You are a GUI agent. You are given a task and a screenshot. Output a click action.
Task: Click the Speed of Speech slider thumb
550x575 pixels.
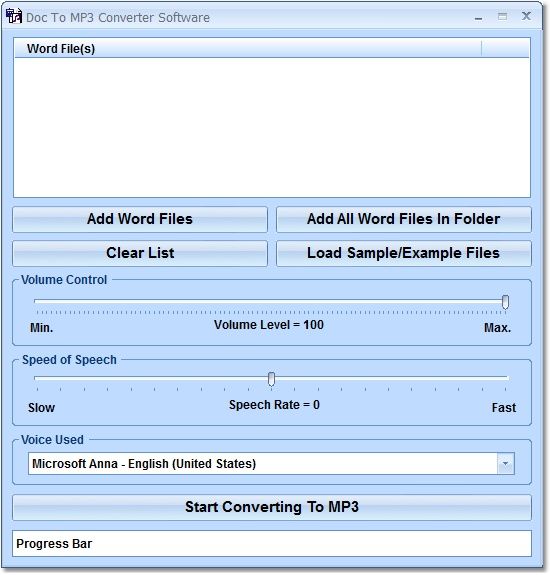pyautogui.click(x=271, y=379)
